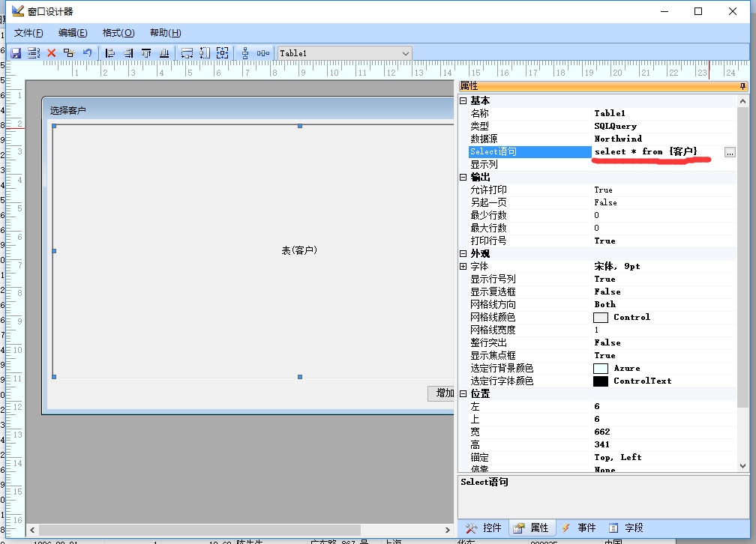Click the Azure color swatch
This screenshot has width=756, height=544.
point(600,369)
